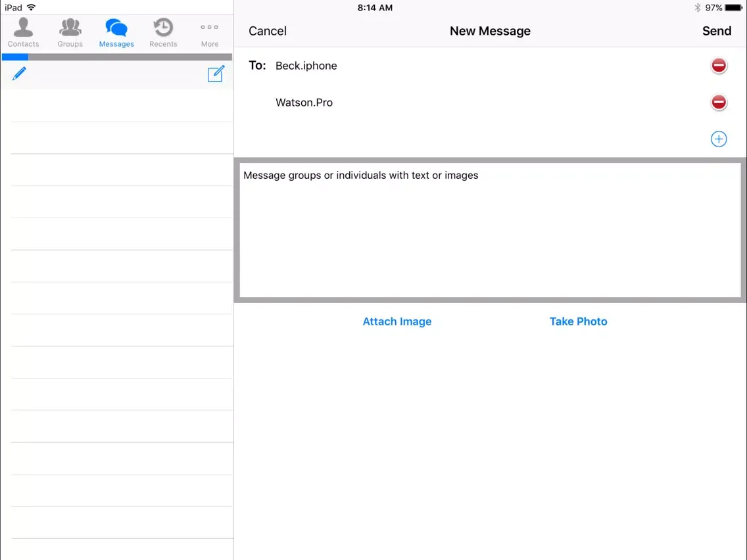The height and width of the screenshot is (560, 747).
Task: Select the Messages tab icon
Action: [116, 28]
